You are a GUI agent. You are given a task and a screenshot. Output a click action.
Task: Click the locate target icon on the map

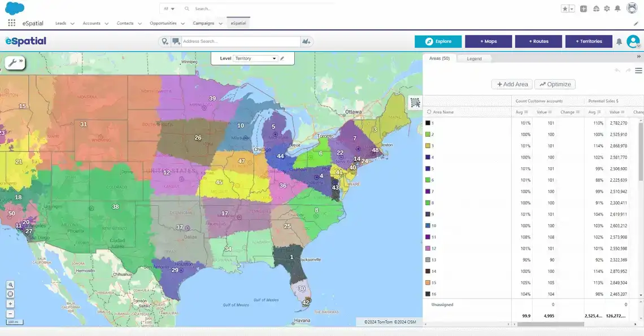(x=10, y=294)
